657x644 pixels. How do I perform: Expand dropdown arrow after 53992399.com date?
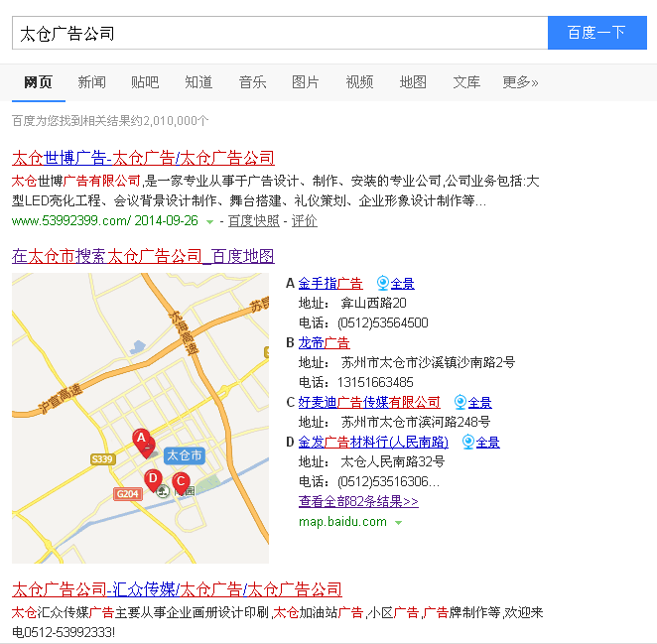coord(209,221)
